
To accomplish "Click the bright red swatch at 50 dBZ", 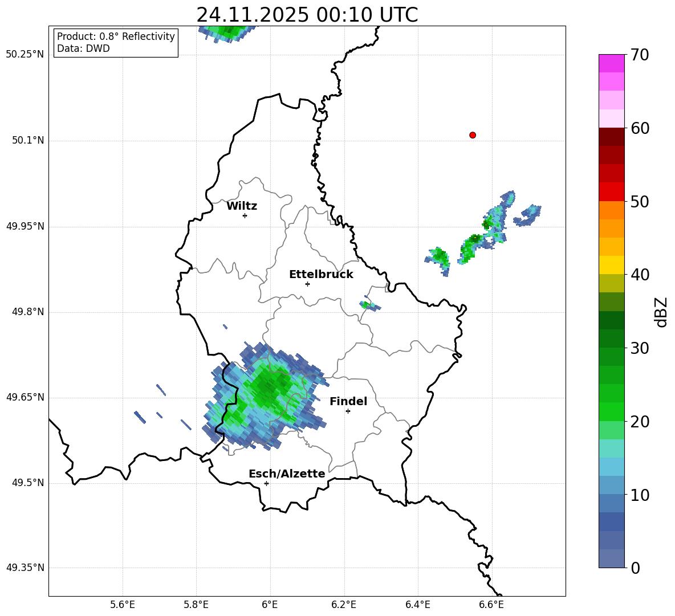I will (x=612, y=192).
